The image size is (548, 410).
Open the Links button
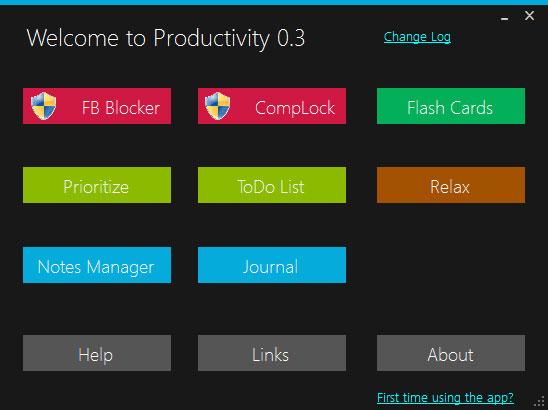272,353
